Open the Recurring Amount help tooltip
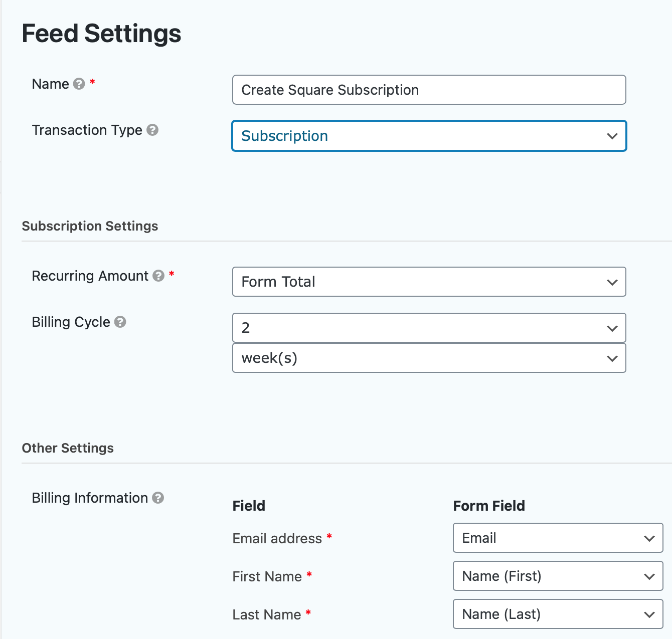Viewport: 672px width, 639px height. tap(158, 276)
